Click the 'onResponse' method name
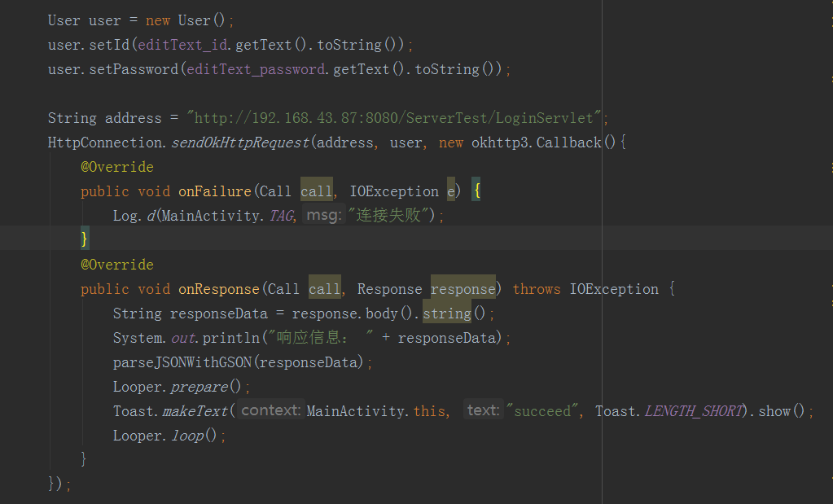Image resolution: width=833 pixels, height=504 pixels. pos(219,289)
